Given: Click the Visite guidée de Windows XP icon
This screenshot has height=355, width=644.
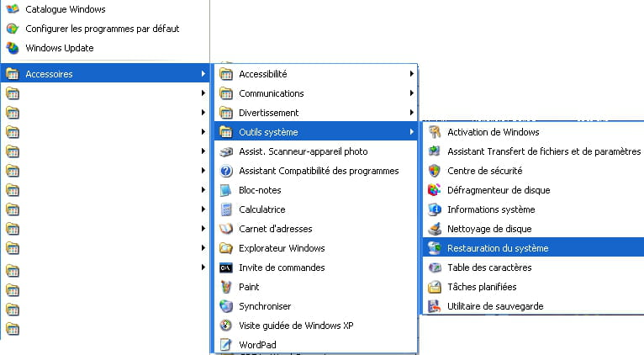Looking at the screenshot, I should coord(226,326).
